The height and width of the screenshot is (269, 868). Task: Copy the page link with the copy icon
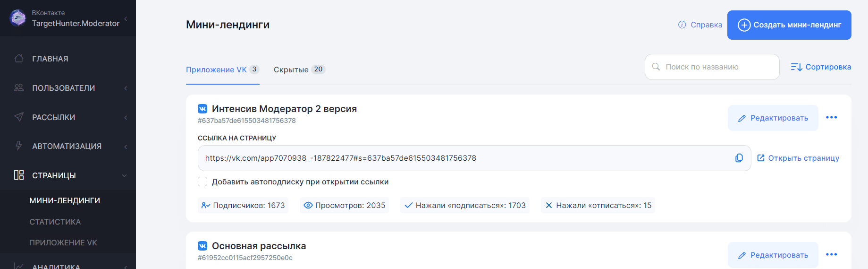click(739, 158)
